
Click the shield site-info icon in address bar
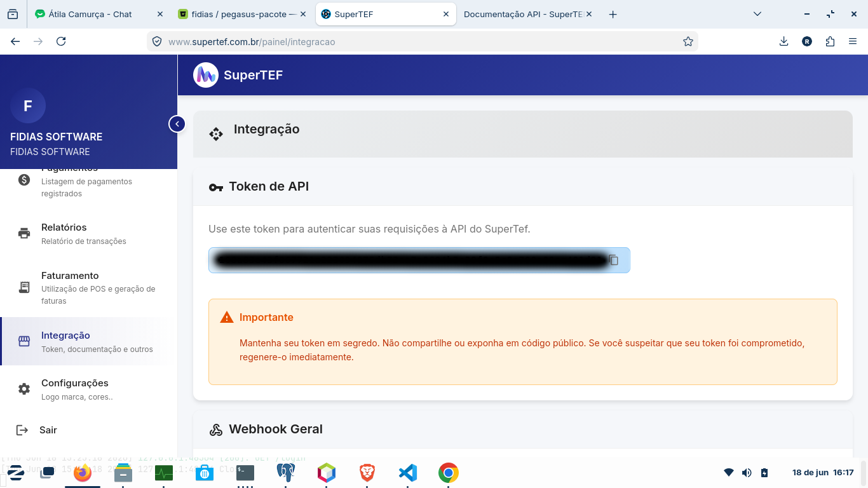(x=157, y=41)
